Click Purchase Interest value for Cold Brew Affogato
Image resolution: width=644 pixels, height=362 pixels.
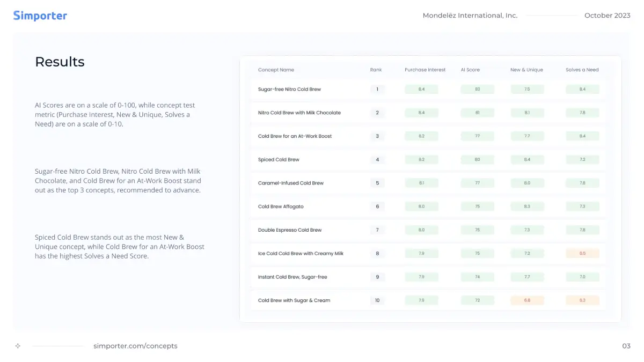click(x=421, y=206)
